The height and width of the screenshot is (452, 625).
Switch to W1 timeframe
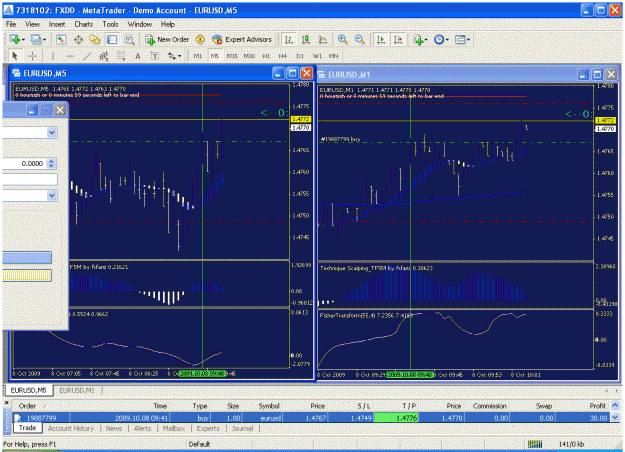(317, 56)
